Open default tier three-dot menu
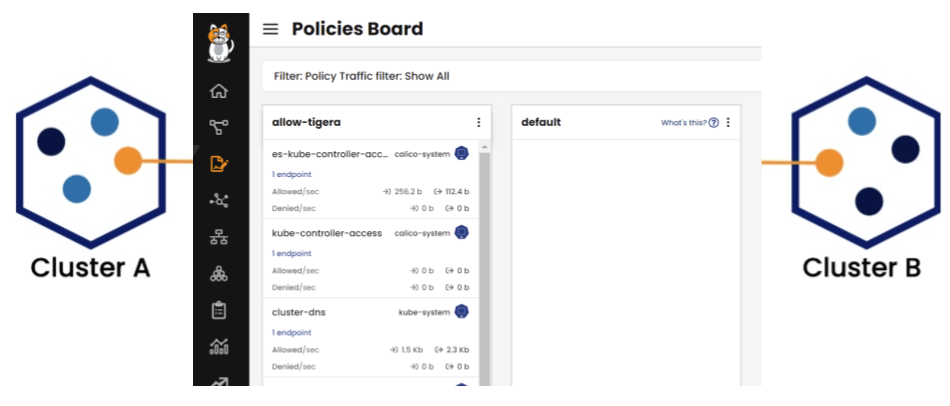The image size is (950, 406). pyautogui.click(x=728, y=122)
